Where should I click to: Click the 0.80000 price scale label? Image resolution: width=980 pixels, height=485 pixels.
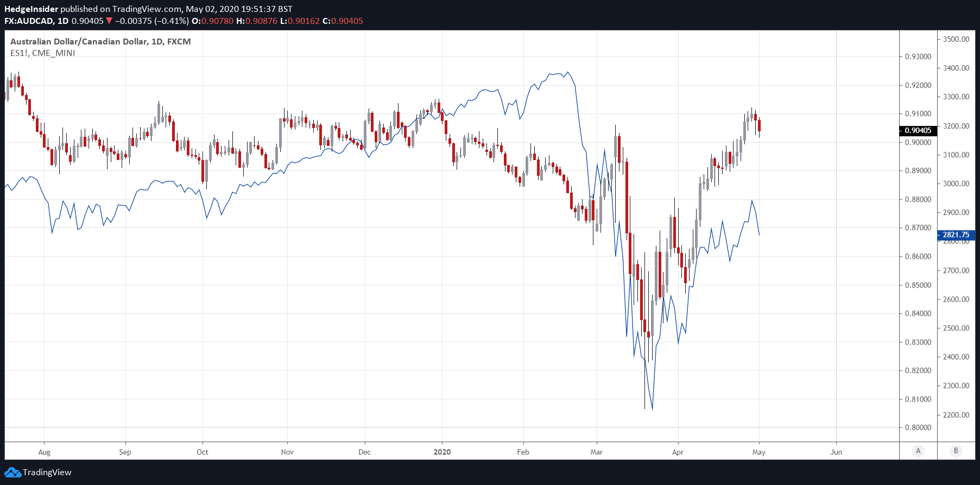[918, 428]
